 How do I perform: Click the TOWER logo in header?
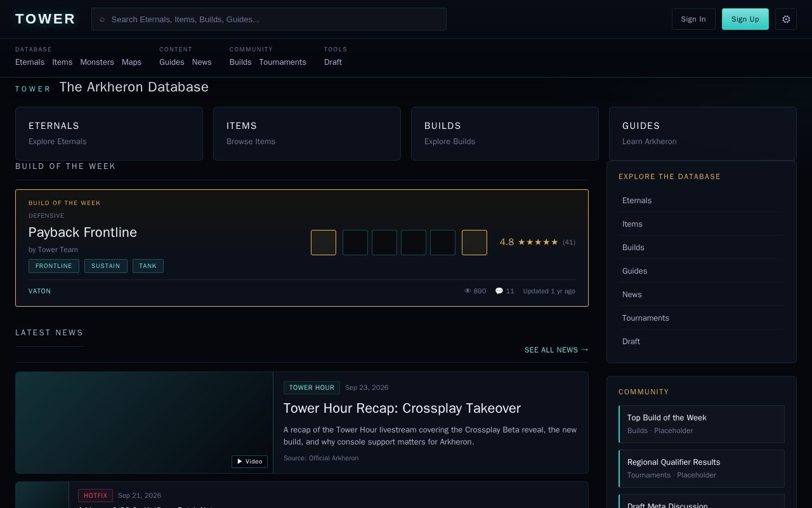(46, 19)
